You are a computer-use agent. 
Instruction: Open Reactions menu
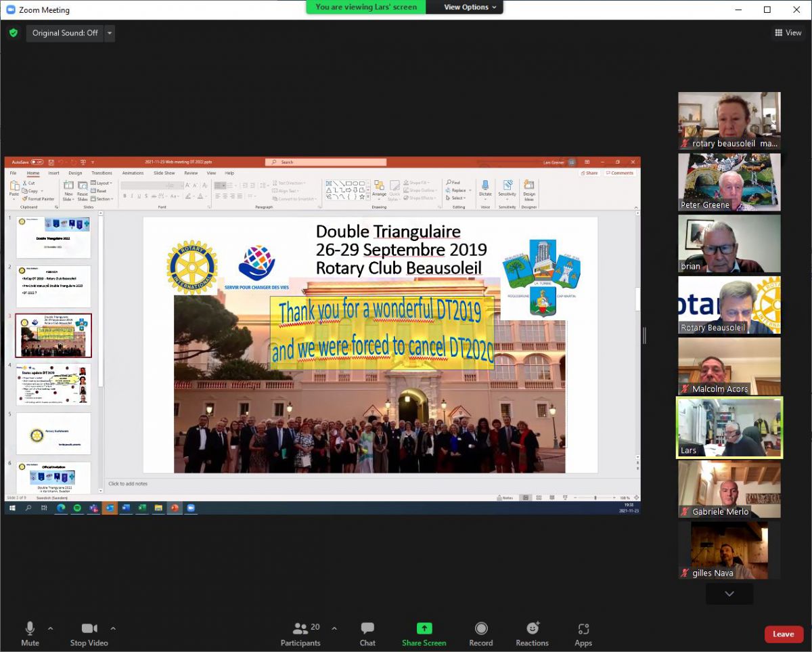533,634
